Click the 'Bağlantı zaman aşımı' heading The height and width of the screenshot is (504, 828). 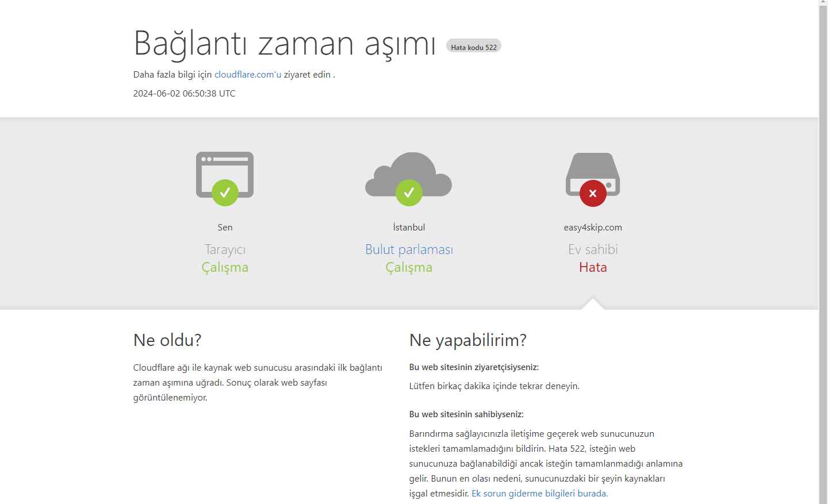click(285, 43)
